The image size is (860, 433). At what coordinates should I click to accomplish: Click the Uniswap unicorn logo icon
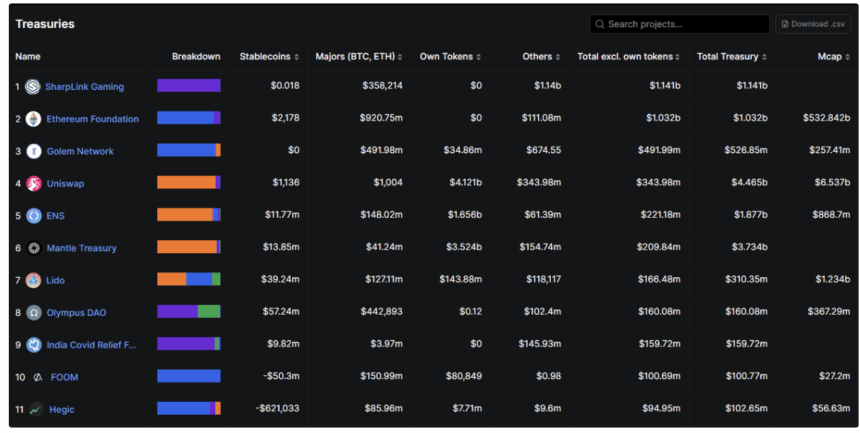coord(34,183)
